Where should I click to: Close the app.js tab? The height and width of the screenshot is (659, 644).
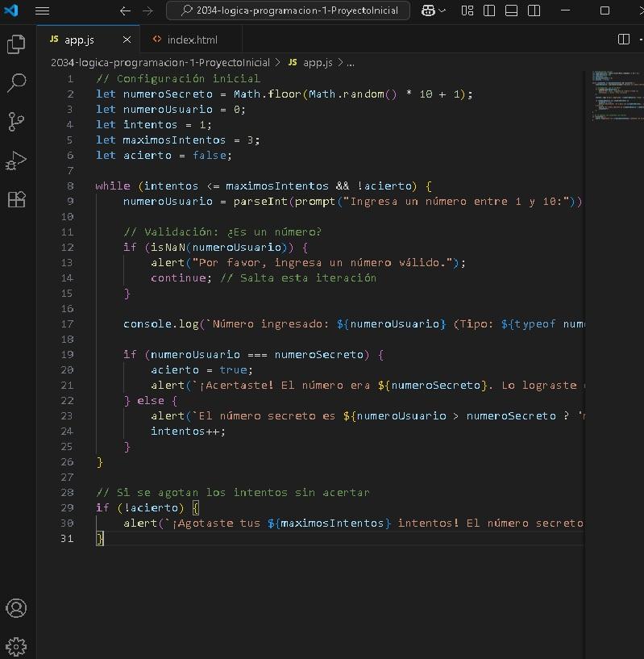[127, 40]
